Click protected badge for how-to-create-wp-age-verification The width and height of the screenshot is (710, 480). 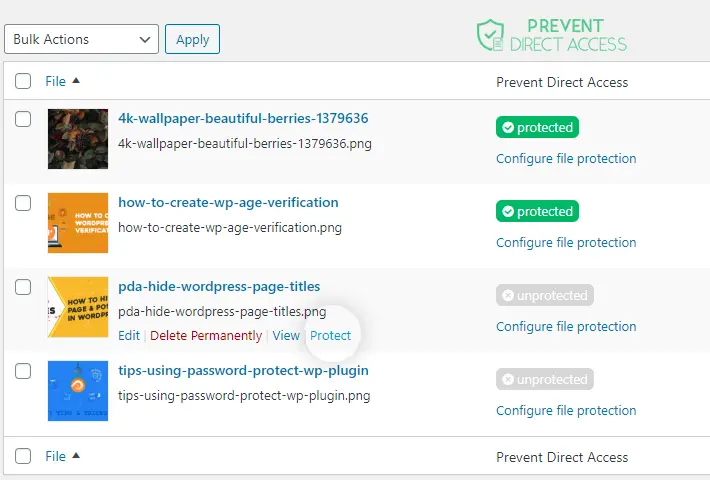pos(537,211)
